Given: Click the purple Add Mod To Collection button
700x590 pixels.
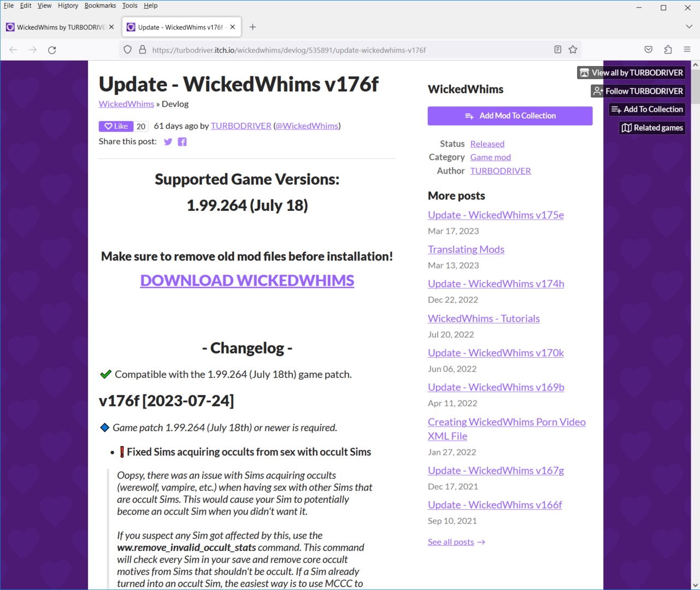Looking at the screenshot, I should click(510, 116).
